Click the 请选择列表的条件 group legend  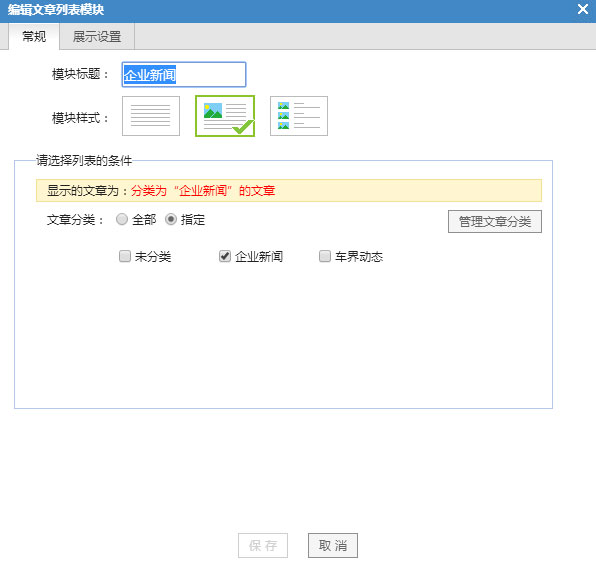coord(84,161)
